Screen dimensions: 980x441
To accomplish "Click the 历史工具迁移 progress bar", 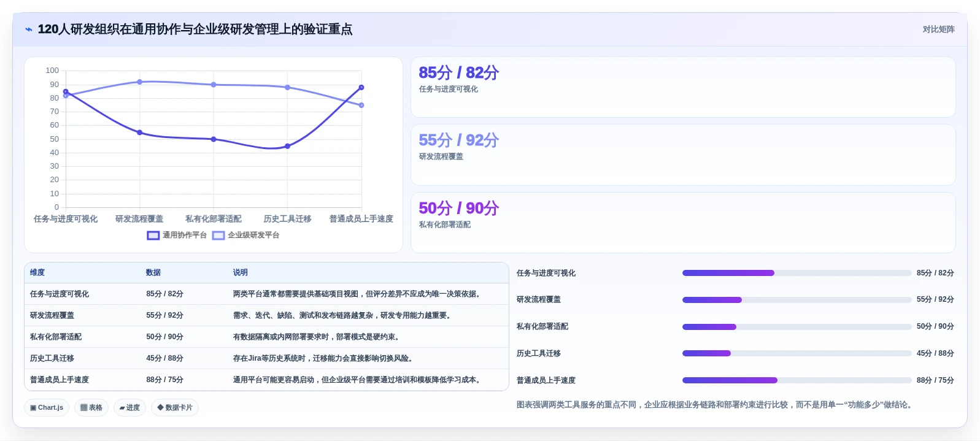I will pos(797,353).
